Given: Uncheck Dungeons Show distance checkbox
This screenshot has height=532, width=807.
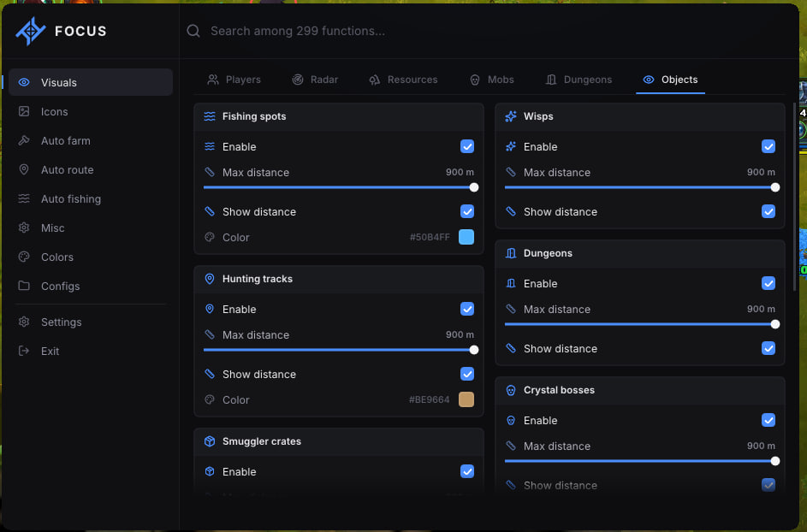Looking at the screenshot, I should tap(768, 348).
